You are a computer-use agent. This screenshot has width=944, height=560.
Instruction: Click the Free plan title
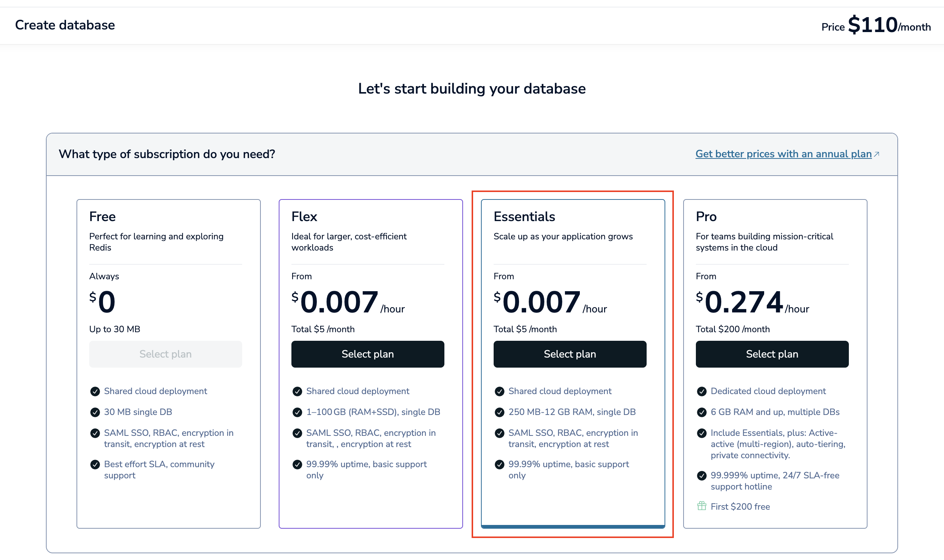(x=102, y=217)
